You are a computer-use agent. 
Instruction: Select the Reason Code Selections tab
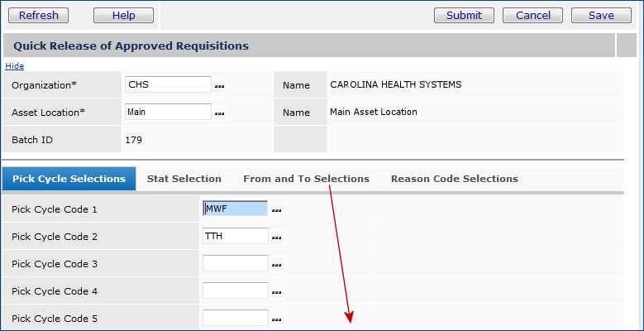coord(455,179)
